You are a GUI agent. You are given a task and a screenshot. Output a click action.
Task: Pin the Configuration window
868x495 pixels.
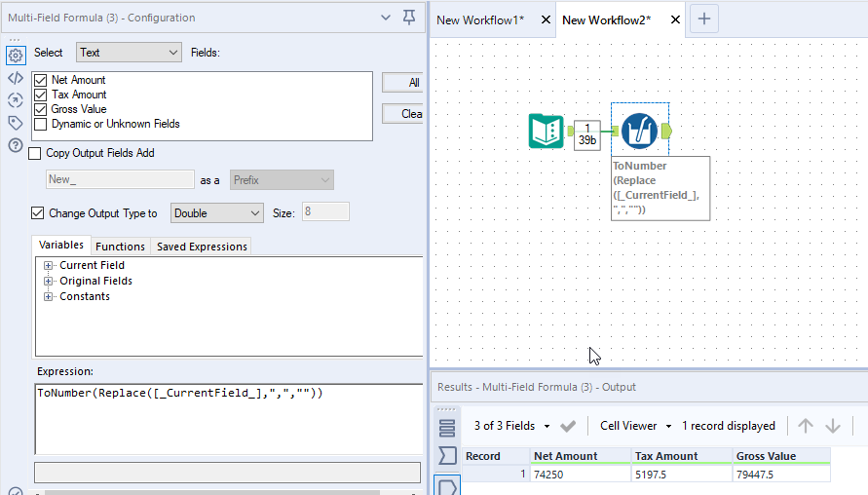click(x=409, y=18)
